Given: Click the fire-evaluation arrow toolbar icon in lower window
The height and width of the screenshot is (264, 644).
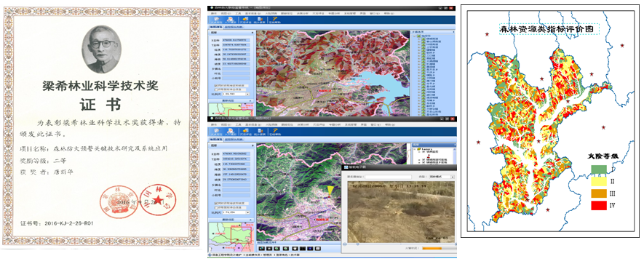Looking at the screenshot, I should [x=246, y=131].
